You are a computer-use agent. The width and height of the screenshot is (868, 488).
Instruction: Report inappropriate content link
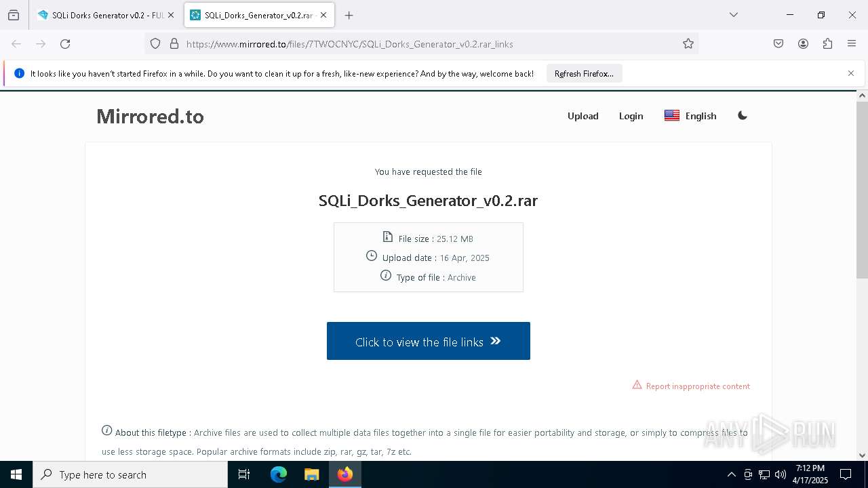point(698,386)
